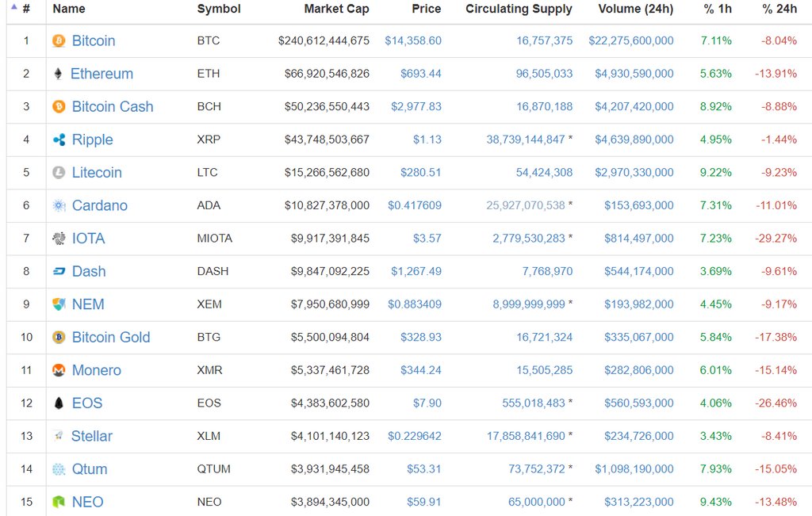Viewport: 812px width, 516px height.
Task: Select the QTUM symbol cell
Action: pyautogui.click(x=214, y=469)
